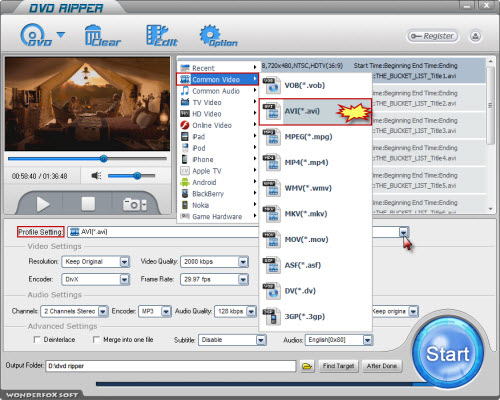The height and width of the screenshot is (400, 500).
Task: Open the Option gear settings
Action: [218, 36]
